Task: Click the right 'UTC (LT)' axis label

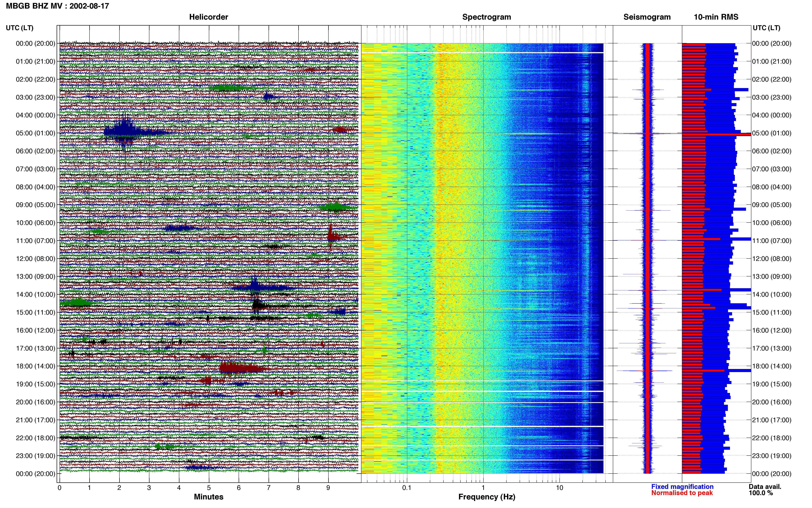Action: pyautogui.click(x=766, y=28)
